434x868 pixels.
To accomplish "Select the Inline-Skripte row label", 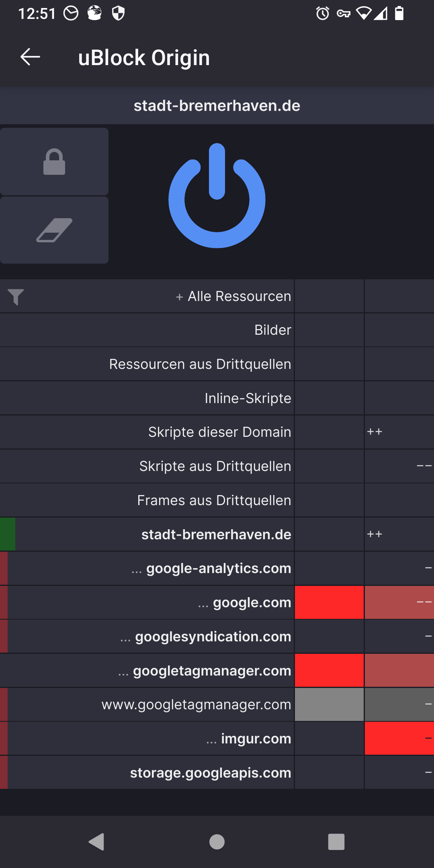I will [x=248, y=398].
